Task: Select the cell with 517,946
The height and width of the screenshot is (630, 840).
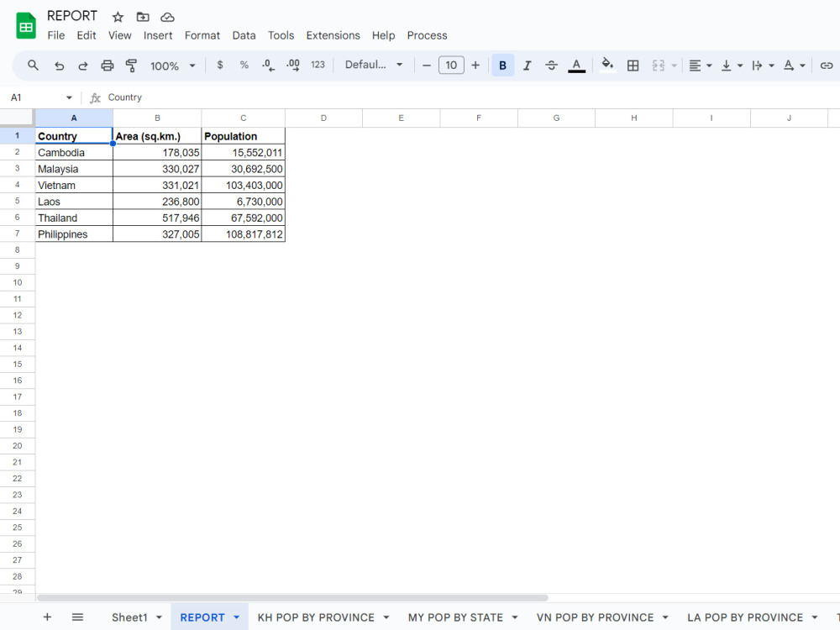Action: pos(157,218)
